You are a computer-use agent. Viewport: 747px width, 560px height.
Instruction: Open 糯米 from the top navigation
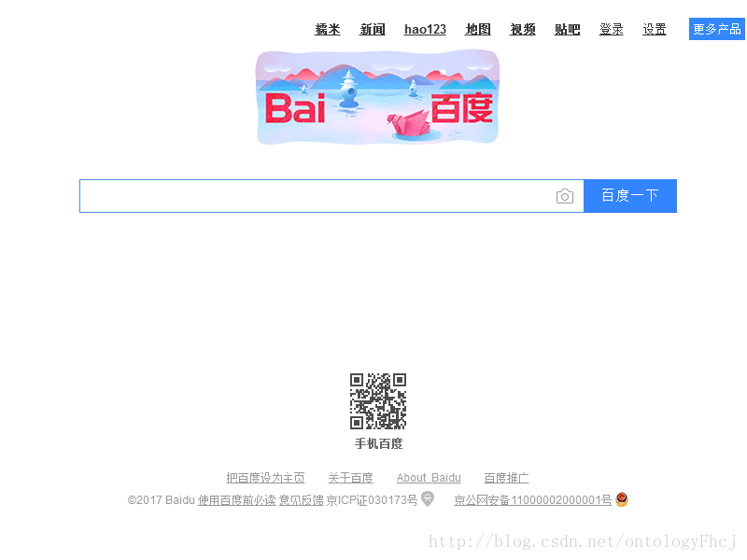(328, 29)
